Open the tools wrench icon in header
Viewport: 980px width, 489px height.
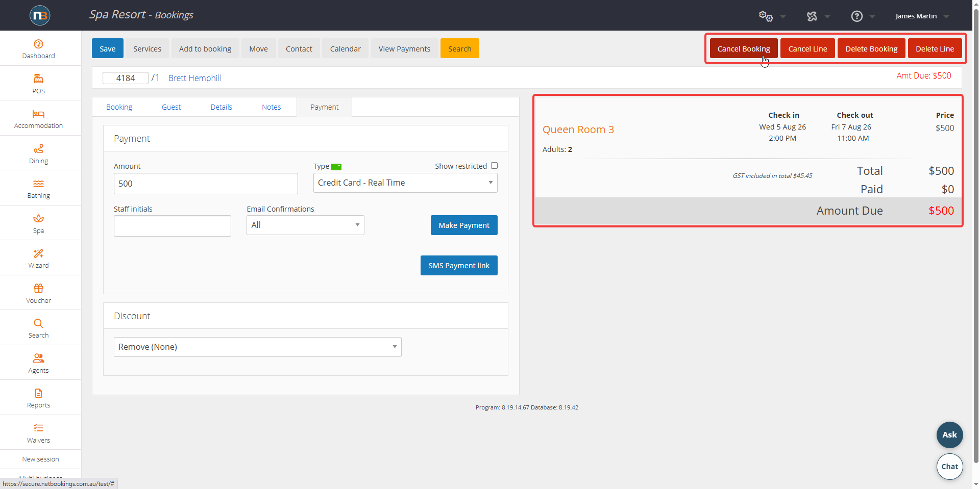pos(812,16)
